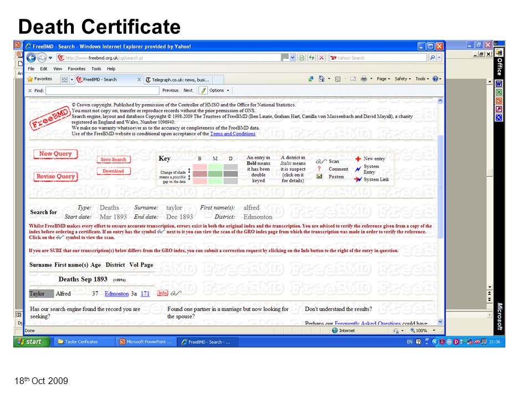
Task: Open the Help menu
Action: (x=111, y=69)
